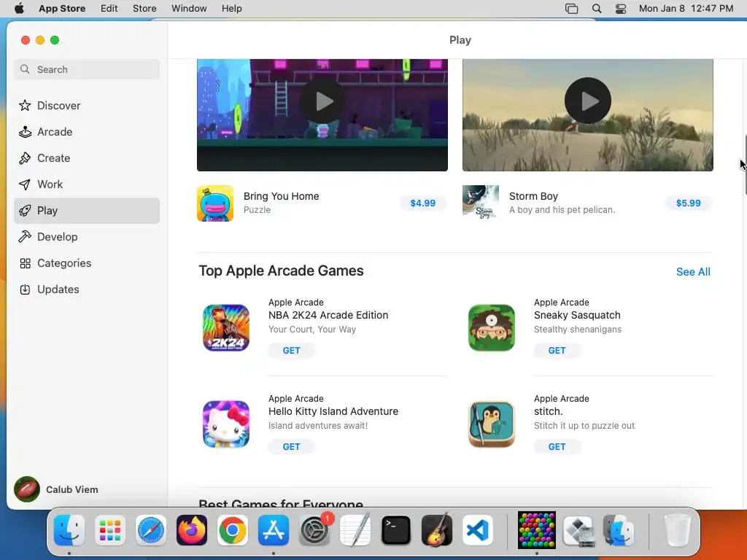This screenshot has height=560, width=747.
Task: Click the Stage Manager menu bar icon
Action: (571, 9)
